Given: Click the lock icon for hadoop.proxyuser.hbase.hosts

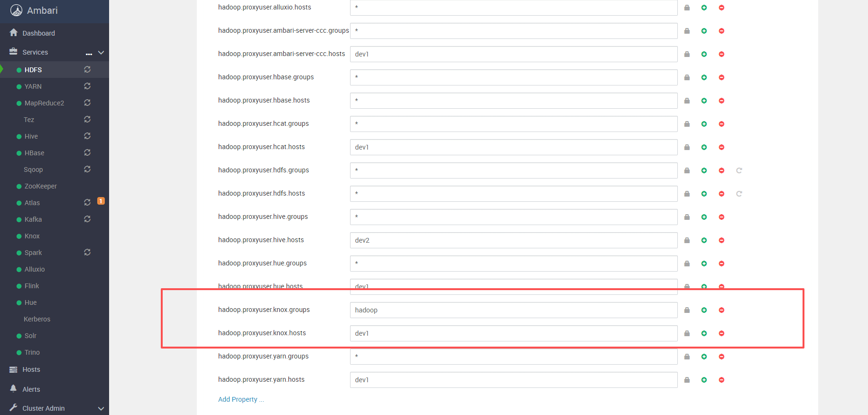Looking at the screenshot, I should click(687, 101).
